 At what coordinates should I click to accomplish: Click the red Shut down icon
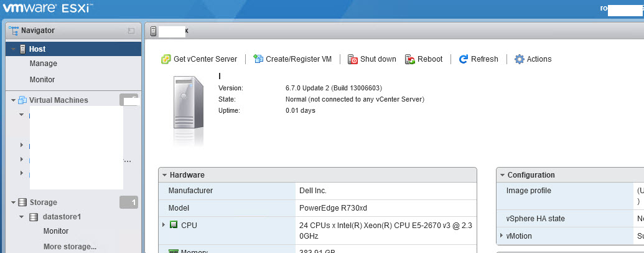tap(353, 59)
